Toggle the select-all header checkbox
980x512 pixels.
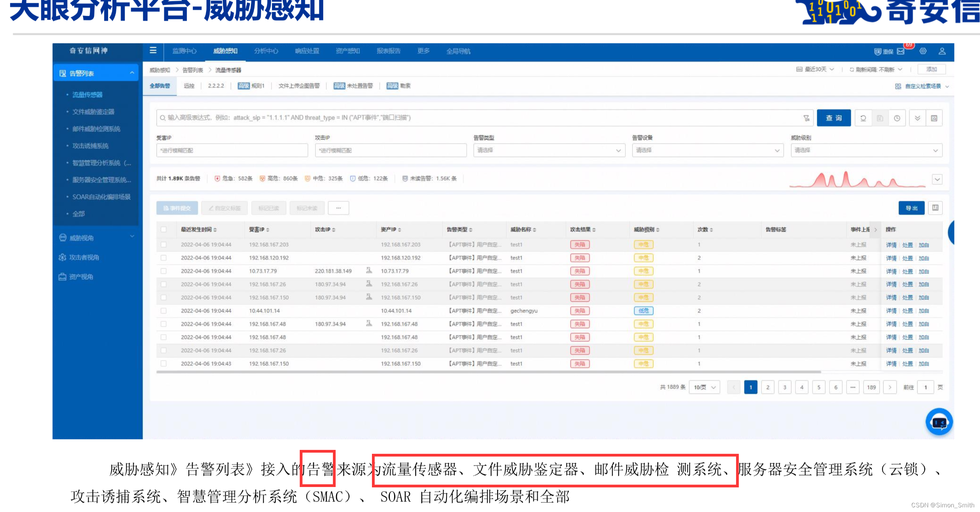tap(164, 230)
